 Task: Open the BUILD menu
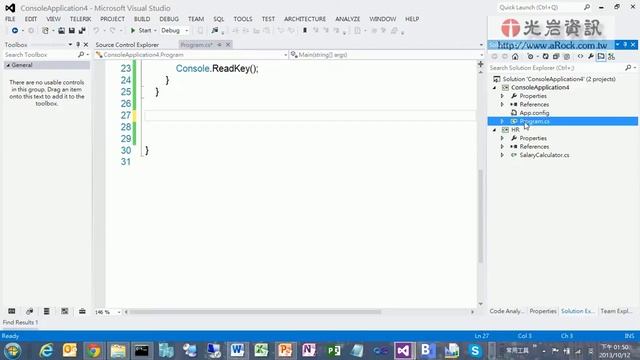click(x=142, y=19)
